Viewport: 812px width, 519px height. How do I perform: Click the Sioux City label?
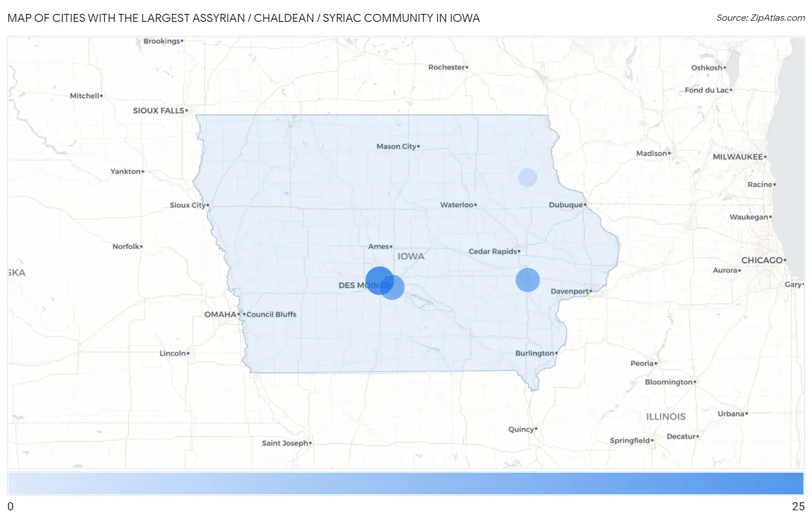[188, 205]
